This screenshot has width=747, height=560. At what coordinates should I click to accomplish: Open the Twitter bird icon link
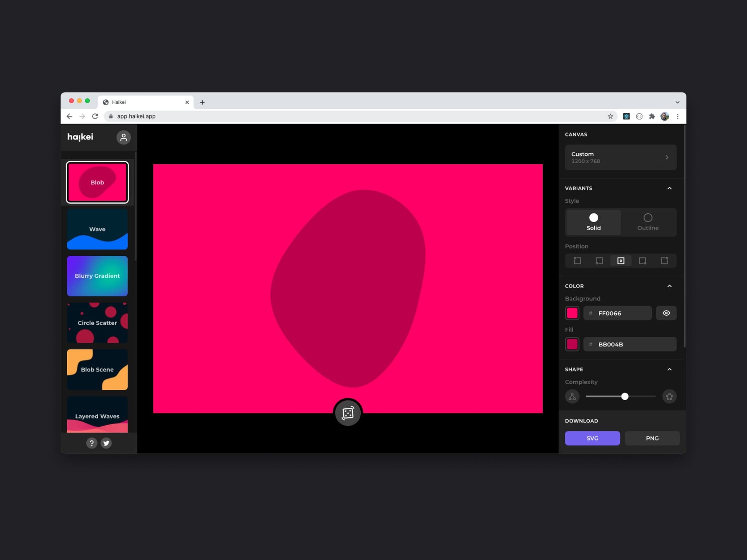pos(106,443)
